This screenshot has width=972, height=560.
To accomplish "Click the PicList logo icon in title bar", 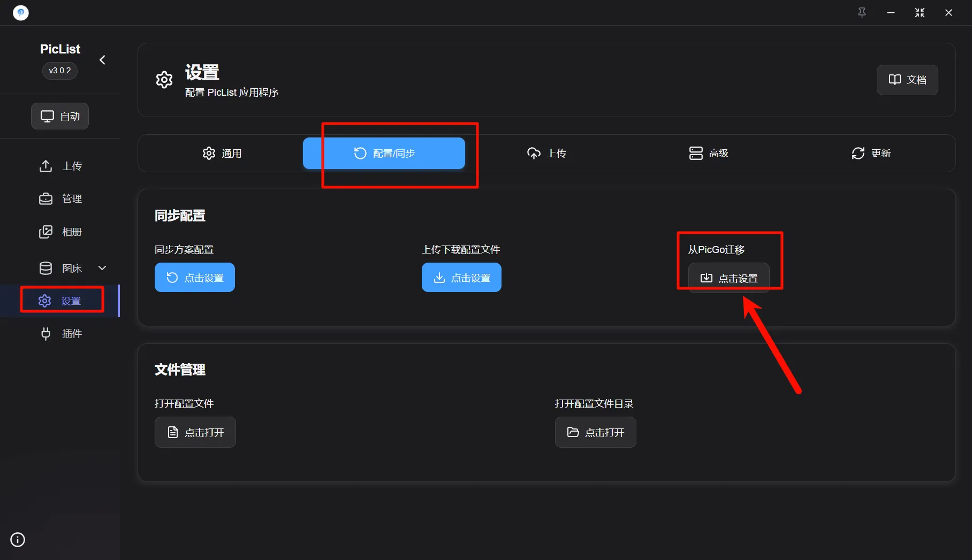I will 21,12.
